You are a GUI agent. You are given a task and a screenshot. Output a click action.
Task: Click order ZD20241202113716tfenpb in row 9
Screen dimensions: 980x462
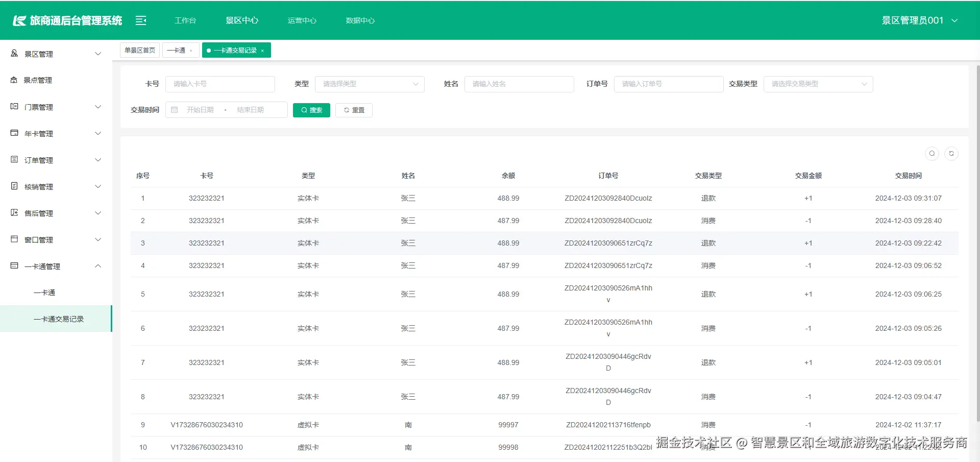click(608, 425)
